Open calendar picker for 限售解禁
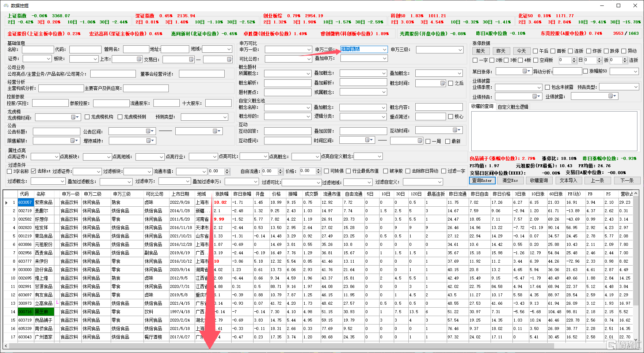Image resolution: width=644 pixels, height=353 pixels. click(x=74, y=140)
